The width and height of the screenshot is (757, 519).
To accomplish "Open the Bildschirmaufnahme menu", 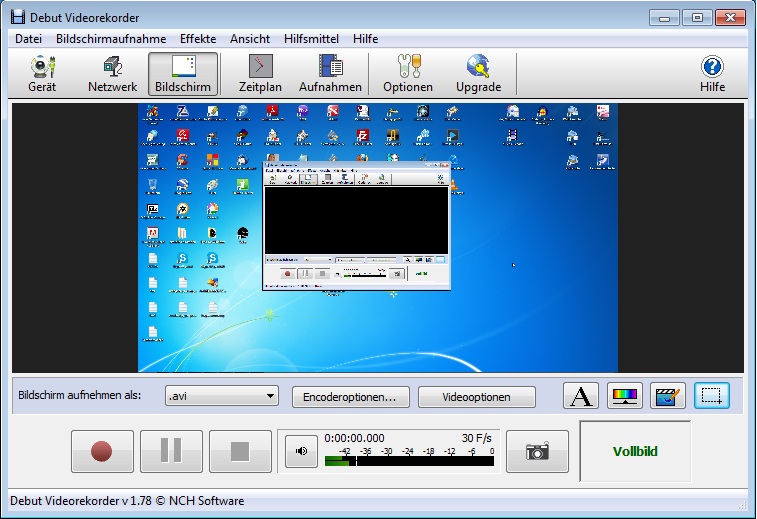I will [111, 39].
